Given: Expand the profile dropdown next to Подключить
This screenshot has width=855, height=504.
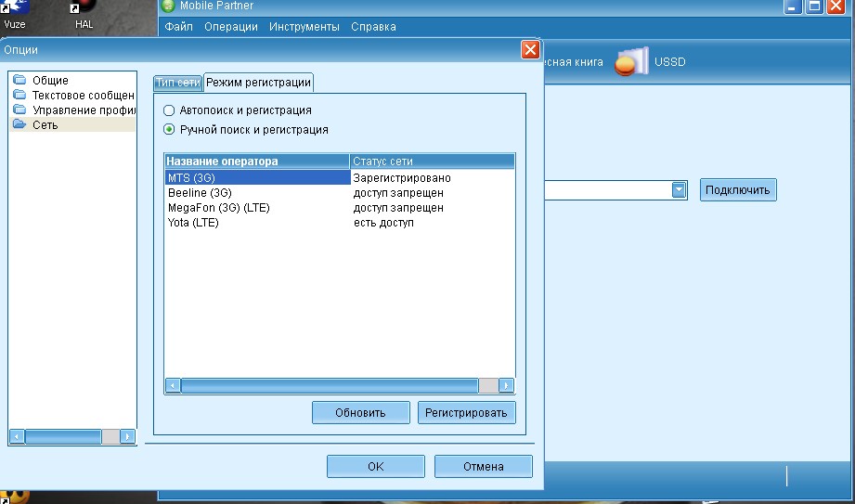Looking at the screenshot, I should 679,190.
